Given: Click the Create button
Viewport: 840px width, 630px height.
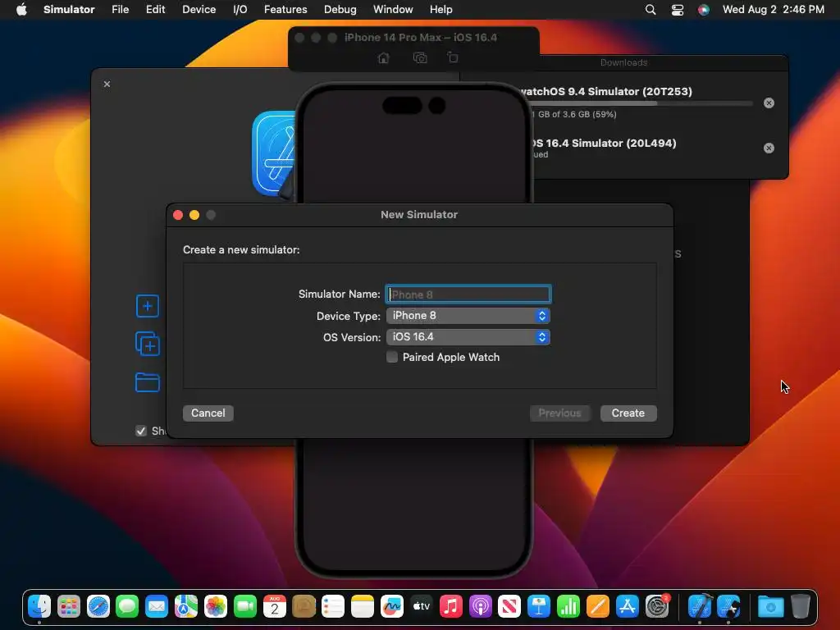Looking at the screenshot, I should pos(628,413).
